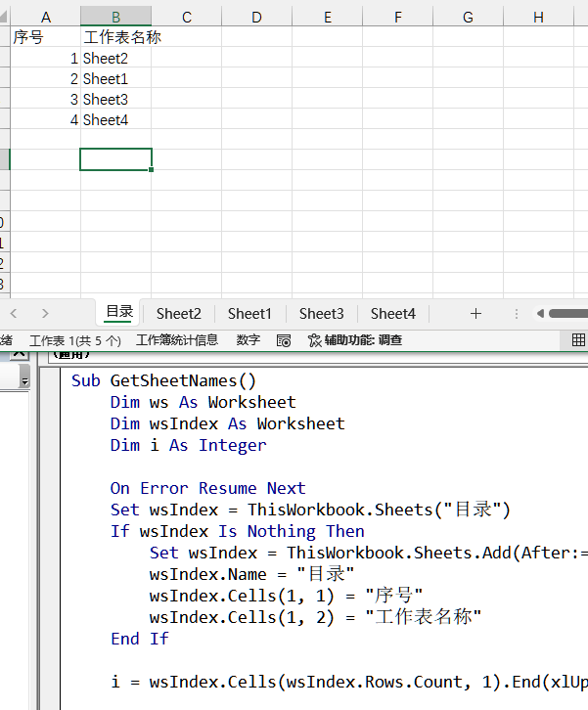Open the VBA object dropdown arrow
This screenshot has width=588, height=710.
pos(24,381)
